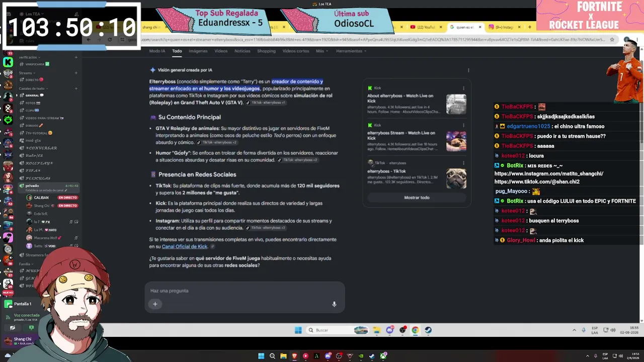
Task: Open options for the 'About elterryboss' Kick card
Action: coord(463,88)
